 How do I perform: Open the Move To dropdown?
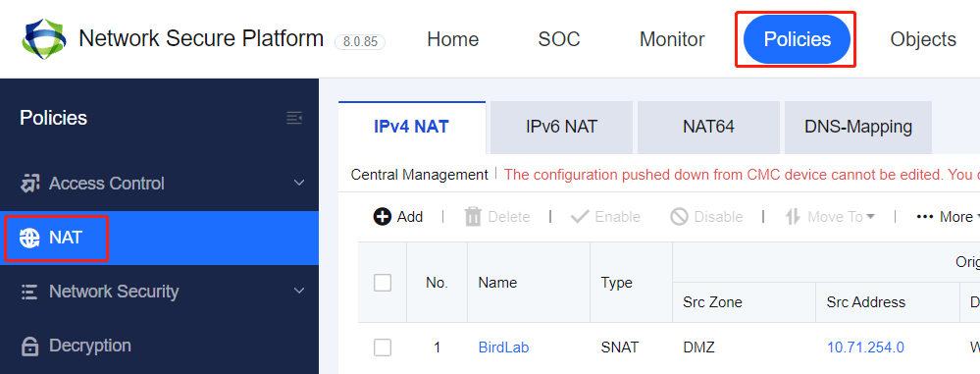pyautogui.click(x=830, y=217)
